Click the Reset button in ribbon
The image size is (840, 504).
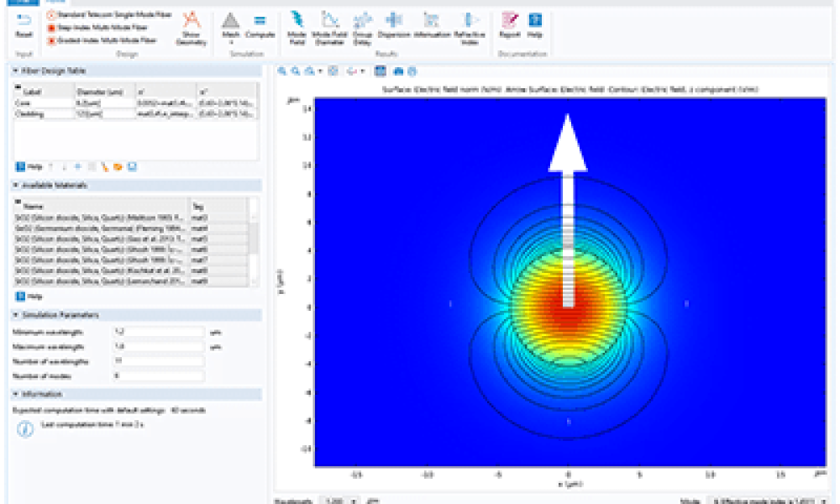(24, 26)
